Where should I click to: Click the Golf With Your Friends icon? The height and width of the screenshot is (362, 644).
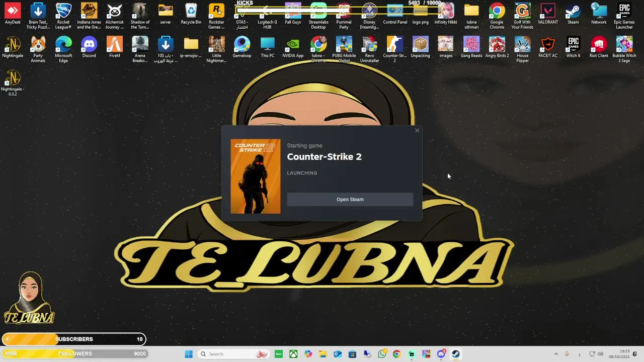pos(522,17)
